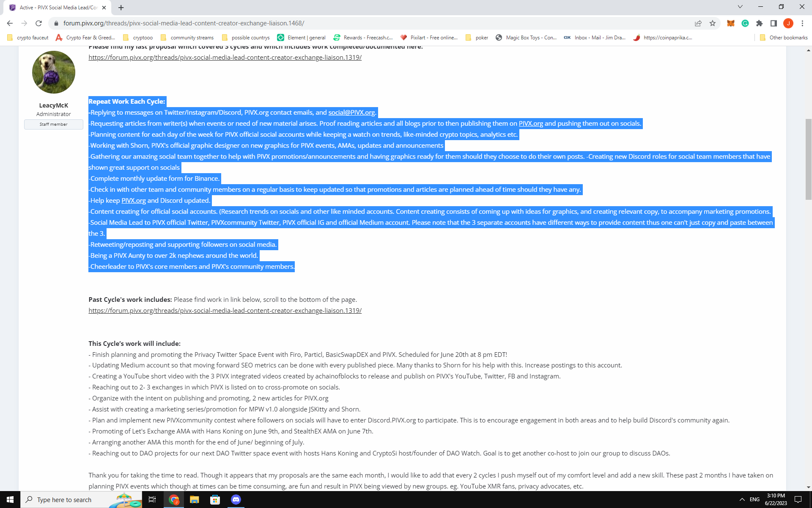Open Chrome three-dot menu

click(x=802, y=23)
